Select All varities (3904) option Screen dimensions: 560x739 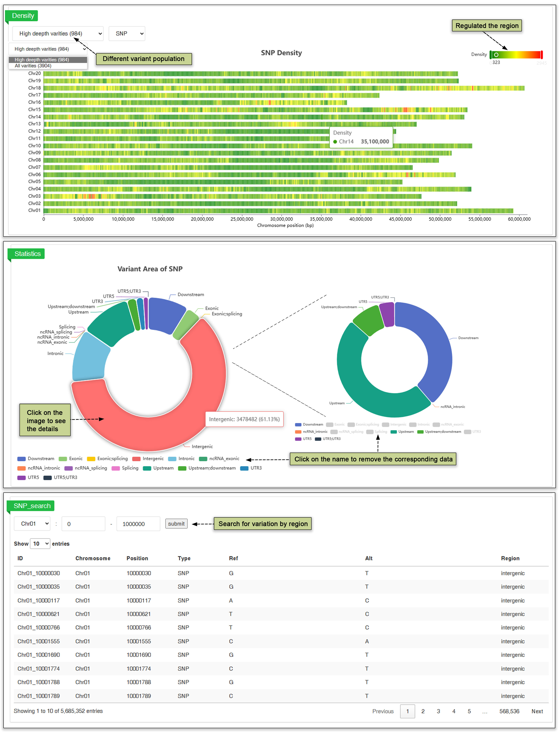[33, 66]
